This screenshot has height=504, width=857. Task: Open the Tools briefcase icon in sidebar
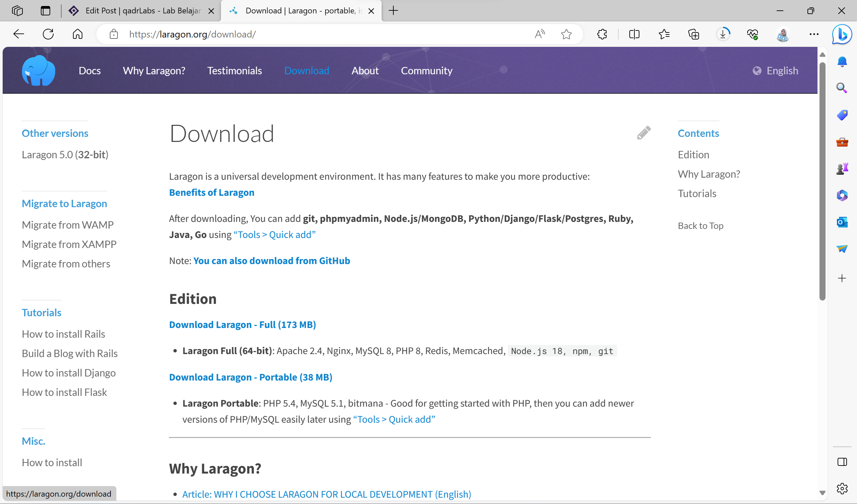pyautogui.click(x=842, y=142)
